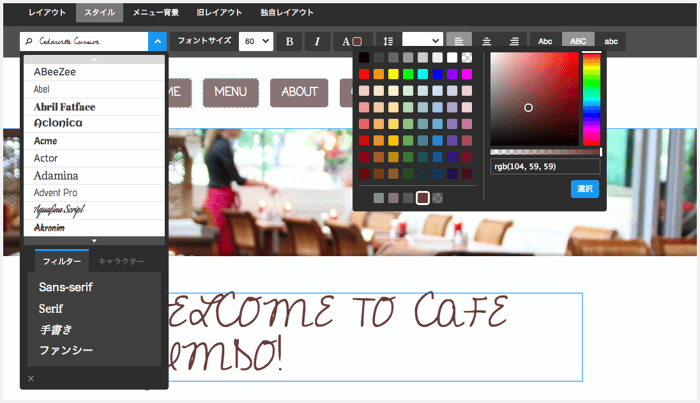Align text to the left
Image resolution: width=700 pixels, height=403 pixels.
(x=459, y=42)
